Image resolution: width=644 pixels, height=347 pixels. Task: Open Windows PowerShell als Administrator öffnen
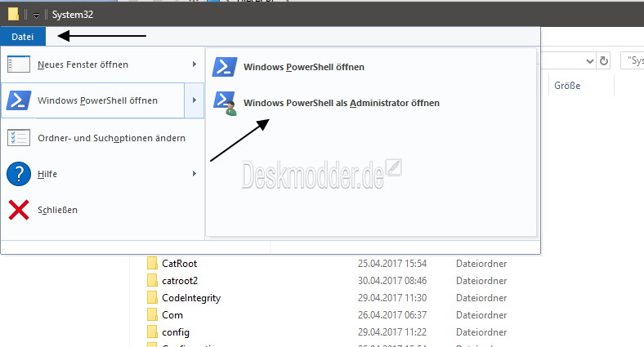(x=342, y=103)
